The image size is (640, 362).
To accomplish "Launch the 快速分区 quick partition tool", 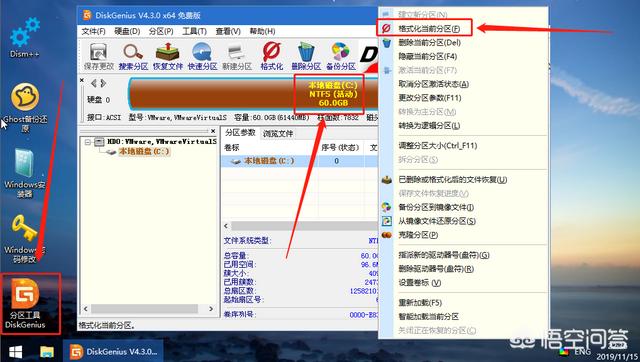I will [x=202, y=56].
